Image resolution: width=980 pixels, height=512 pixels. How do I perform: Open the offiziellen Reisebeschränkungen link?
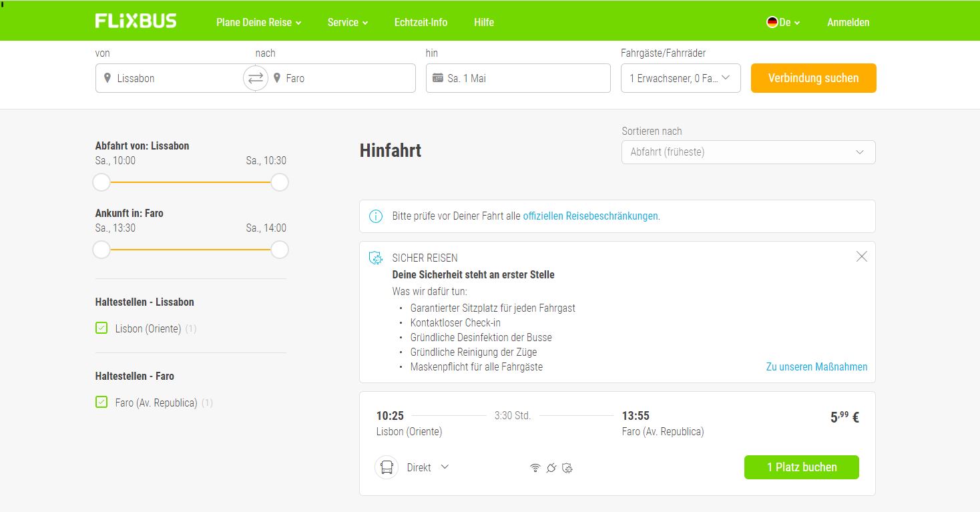pos(590,216)
